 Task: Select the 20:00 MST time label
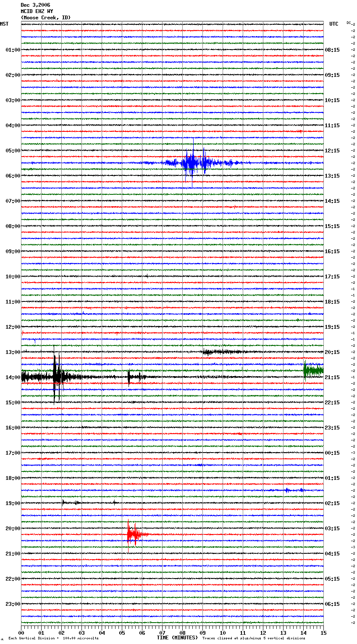[13, 529]
